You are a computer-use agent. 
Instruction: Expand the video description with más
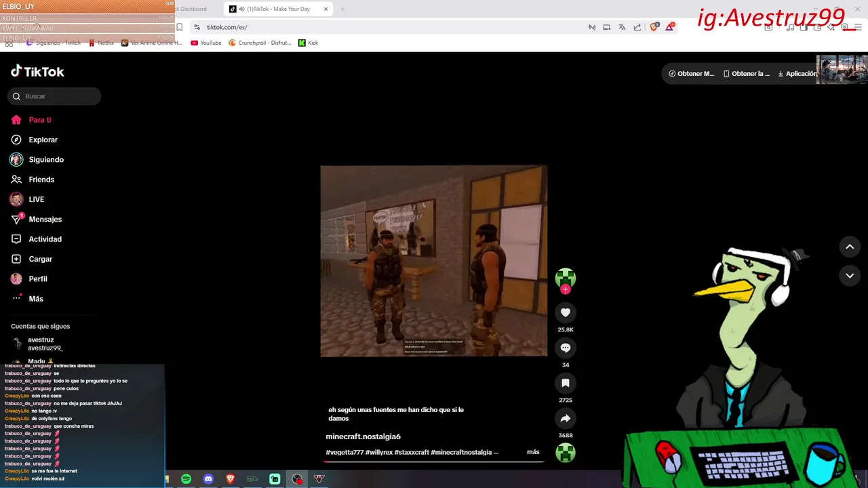[x=533, y=452]
